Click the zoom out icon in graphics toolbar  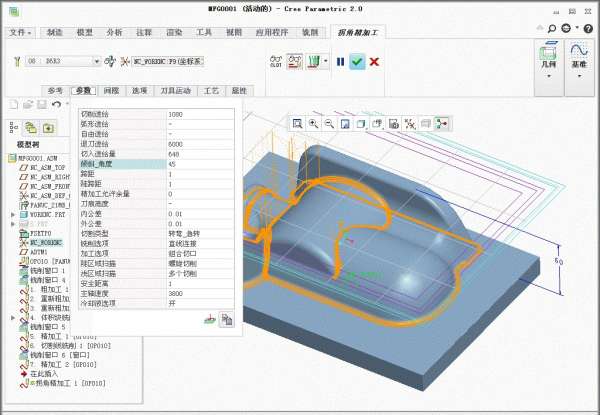(x=329, y=123)
